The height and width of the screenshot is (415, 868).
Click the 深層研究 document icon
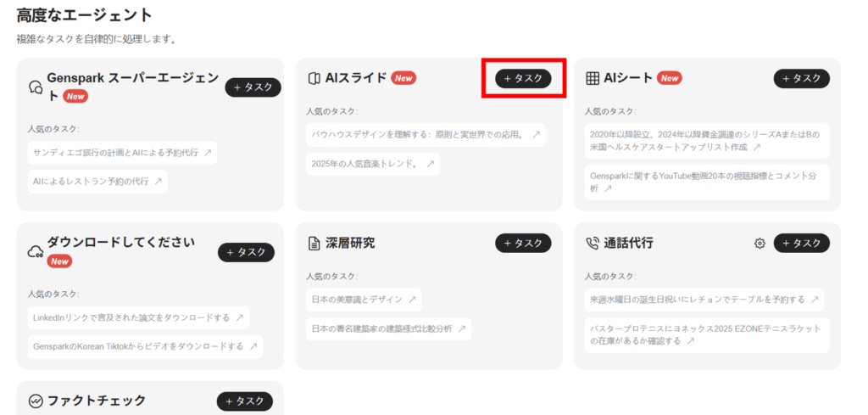click(314, 244)
